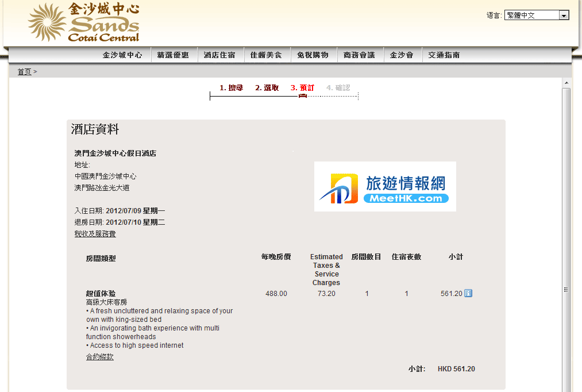Open the 金沙城中心 menu item
Screen dimensions: 582x392
coord(122,55)
